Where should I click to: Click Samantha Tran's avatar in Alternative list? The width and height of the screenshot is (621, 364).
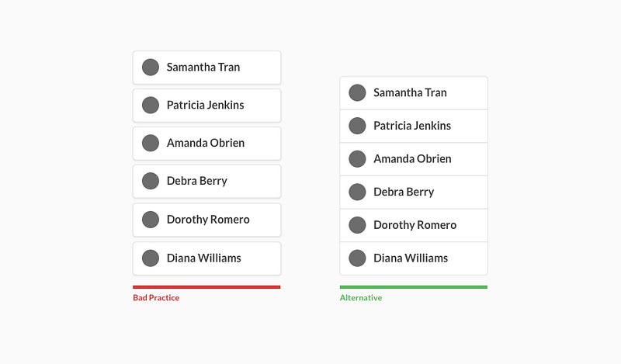pyautogui.click(x=357, y=92)
